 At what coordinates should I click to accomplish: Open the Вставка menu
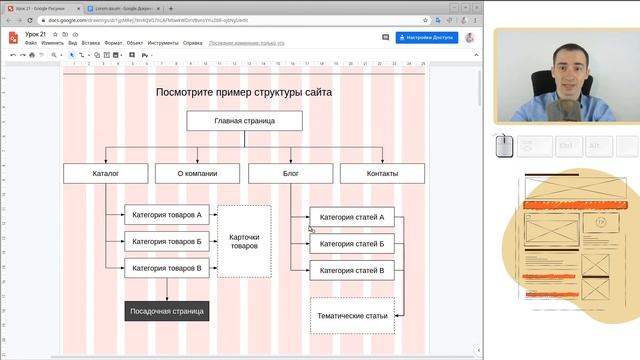[x=91, y=43]
